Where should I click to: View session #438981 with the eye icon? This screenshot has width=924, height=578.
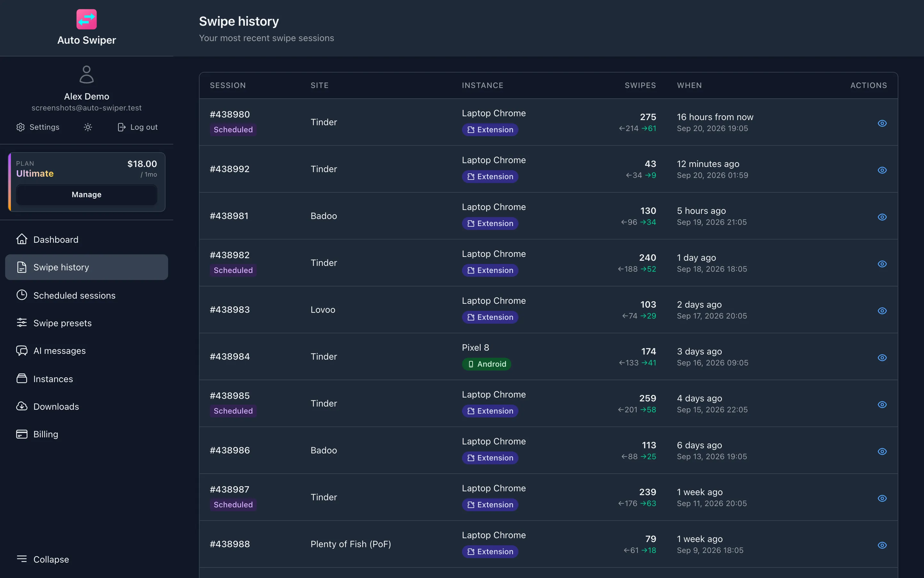[882, 217]
